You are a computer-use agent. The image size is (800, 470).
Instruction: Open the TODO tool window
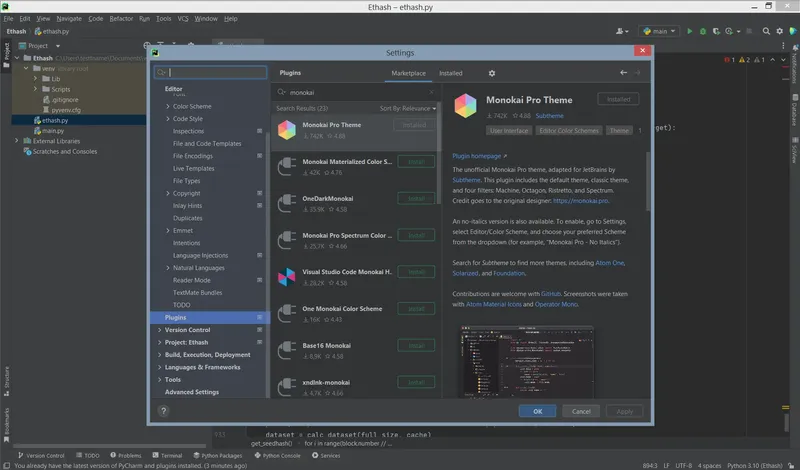(x=88, y=455)
